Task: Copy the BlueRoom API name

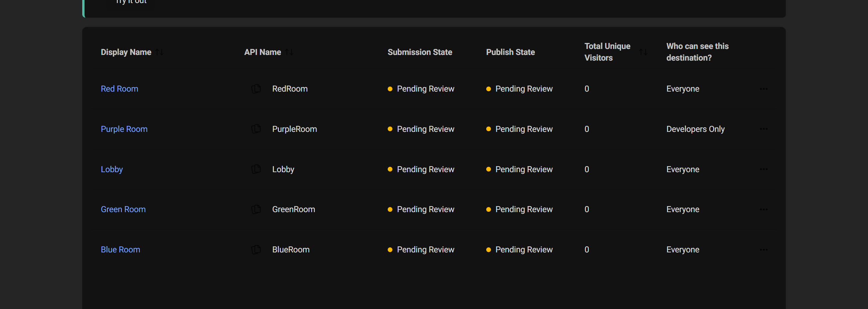Action: 256,249
